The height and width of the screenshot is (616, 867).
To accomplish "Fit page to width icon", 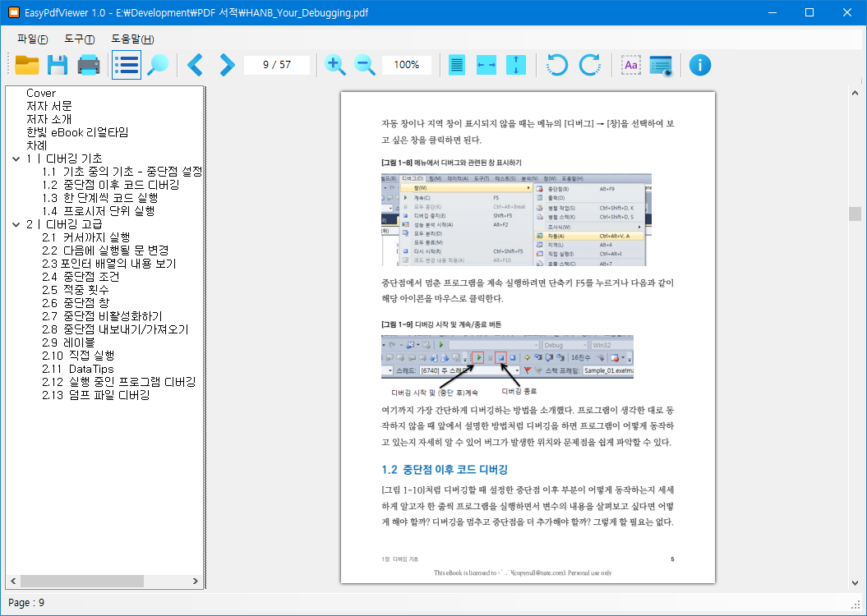I will 487,65.
